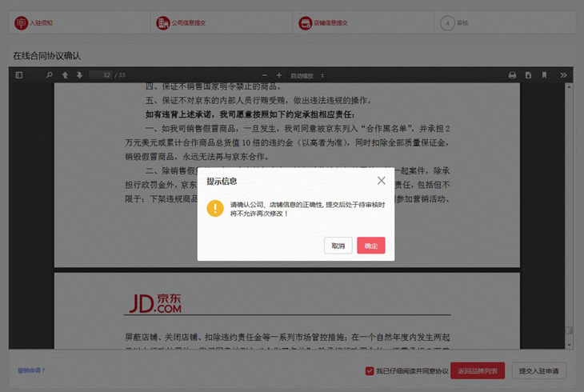The image size is (584, 392).
Task: Go to next page with down arrow
Action: tap(79, 75)
